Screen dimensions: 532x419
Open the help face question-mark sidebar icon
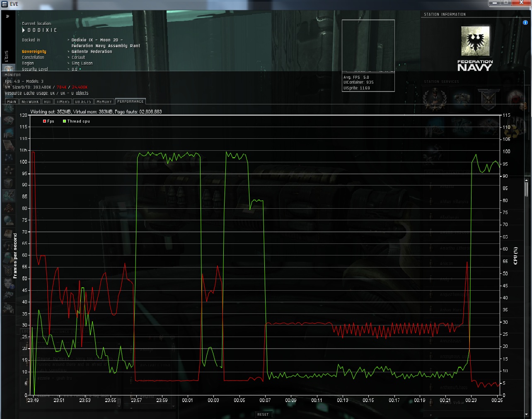pos(8,284)
